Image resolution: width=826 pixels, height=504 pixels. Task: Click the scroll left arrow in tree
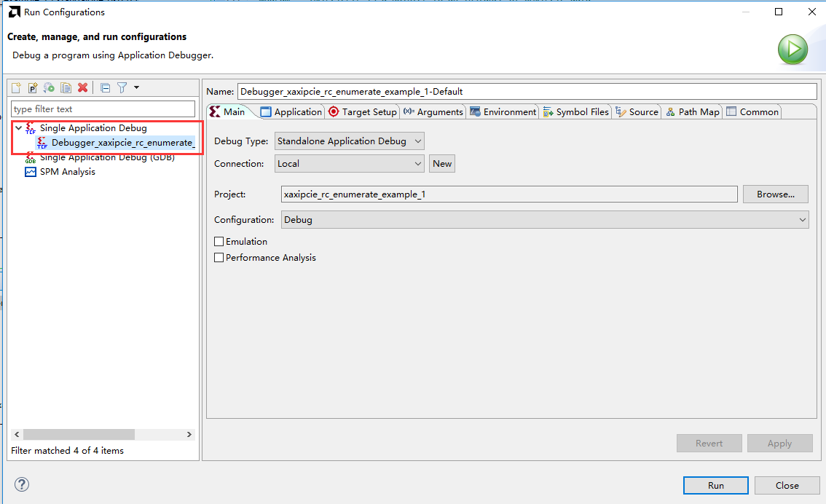(x=17, y=435)
